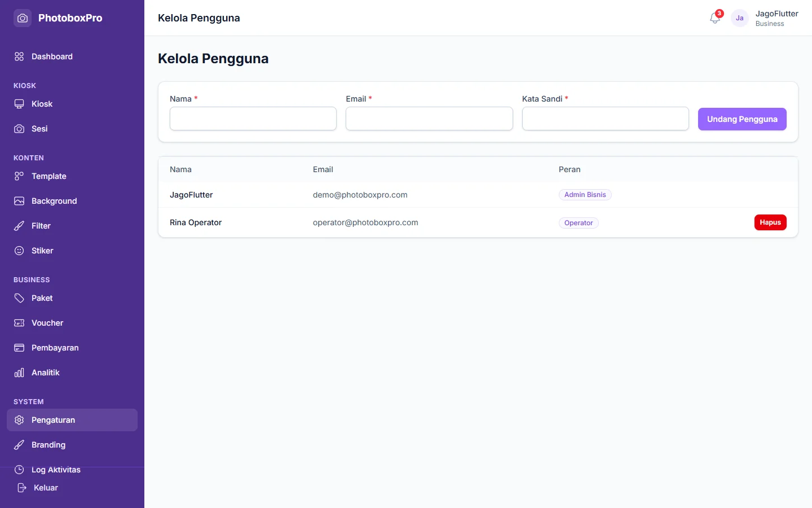Open the Voucher page
The image size is (812, 508).
pyautogui.click(x=72, y=323)
